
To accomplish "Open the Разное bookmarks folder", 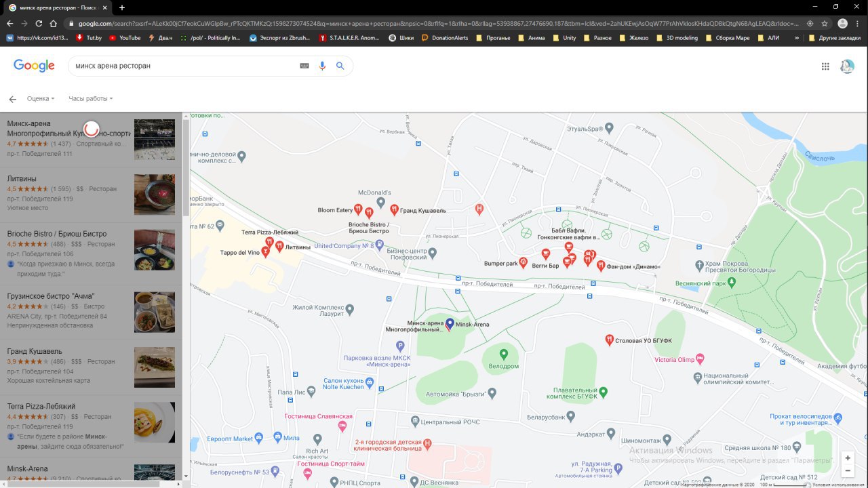I will click(597, 38).
